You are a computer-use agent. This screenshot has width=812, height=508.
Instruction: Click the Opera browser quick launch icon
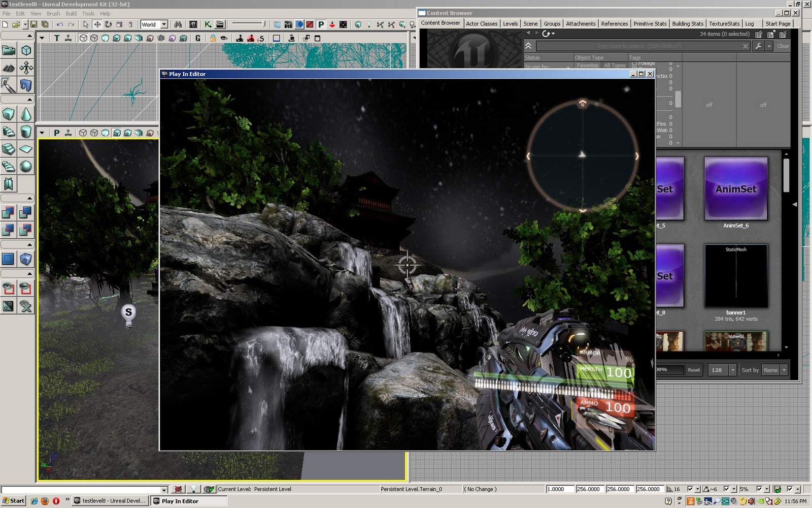point(56,501)
